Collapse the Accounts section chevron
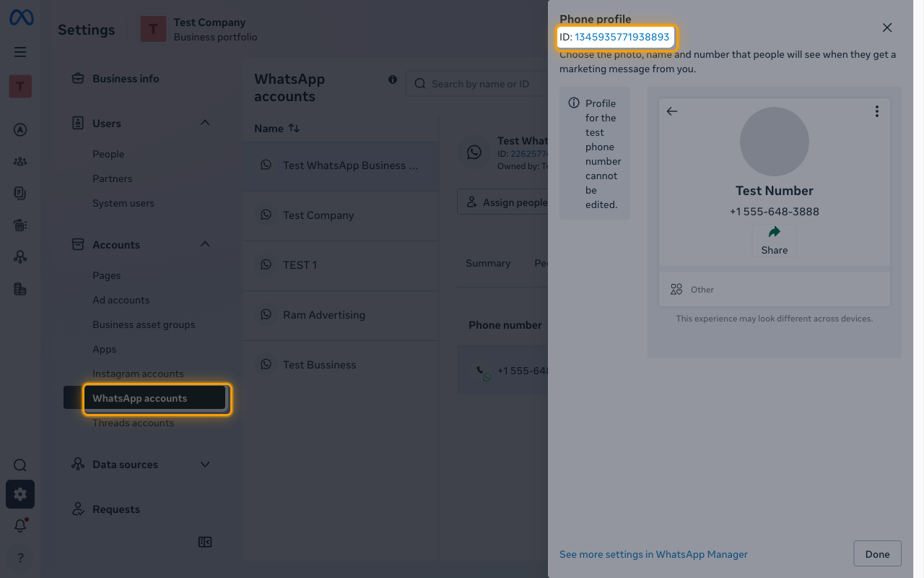Screen dimensions: 924x578 click(205, 244)
